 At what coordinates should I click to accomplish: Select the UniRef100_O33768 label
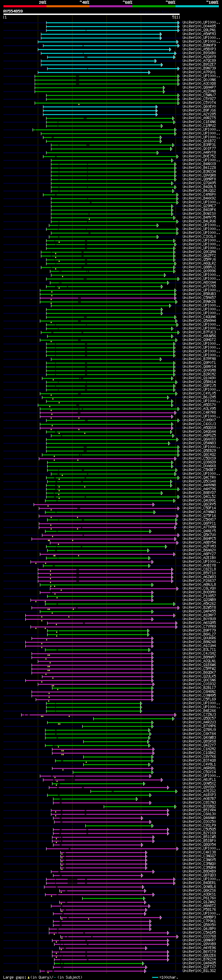tap(199, 936)
